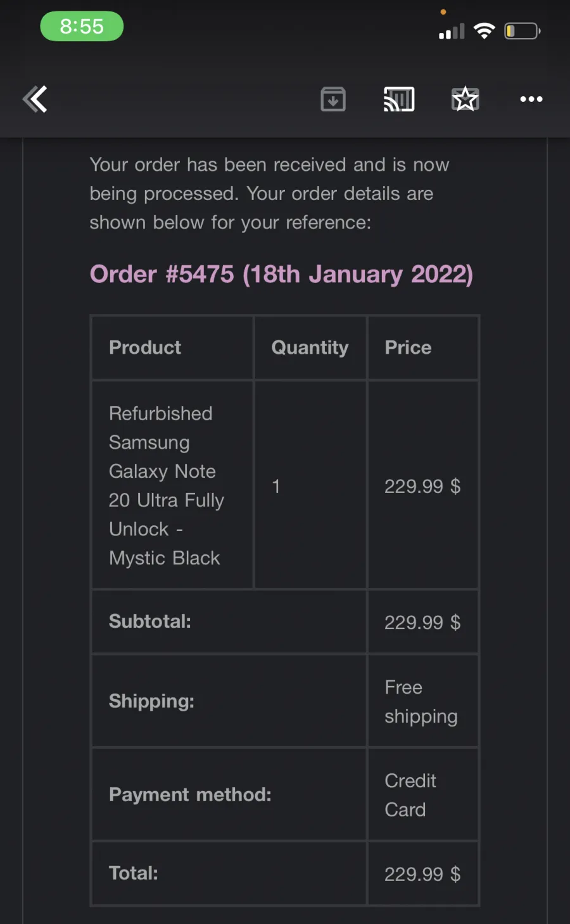Tap the cellular signal bars icon

[452, 31]
